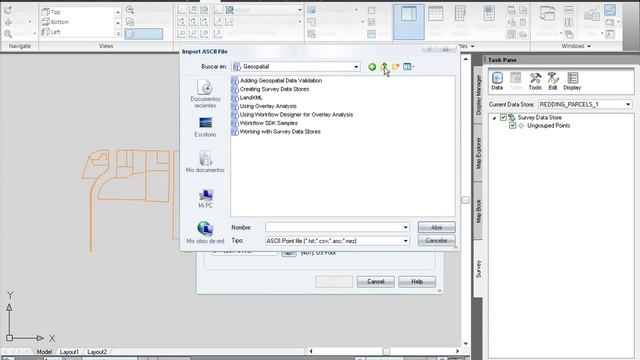Image resolution: width=640 pixels, height=360 pixels.
Task: Click the Abrir button
Action: (436, 227)
